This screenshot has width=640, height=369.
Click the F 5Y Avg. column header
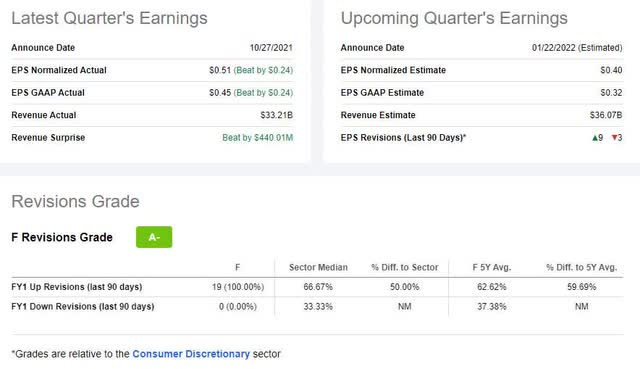[491, 267]
